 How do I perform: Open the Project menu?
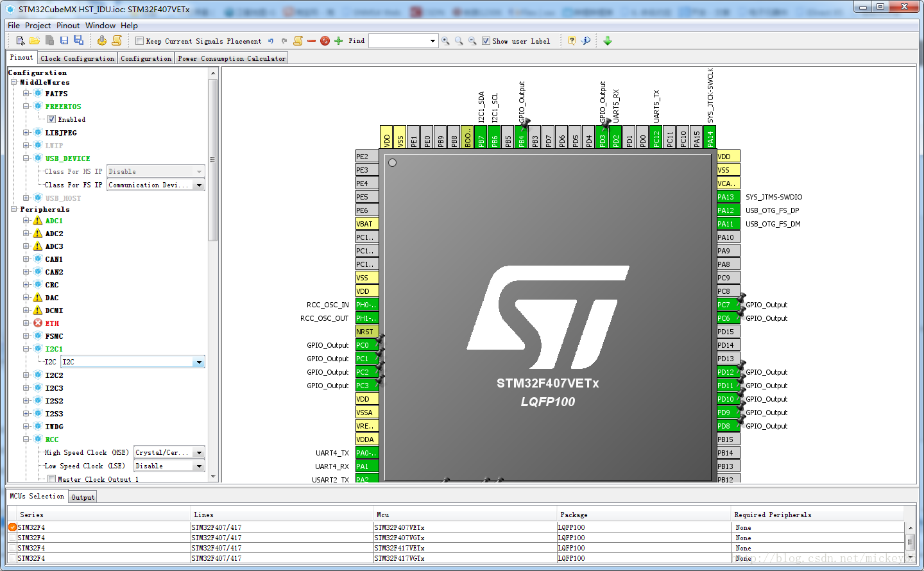click(38, 26)
